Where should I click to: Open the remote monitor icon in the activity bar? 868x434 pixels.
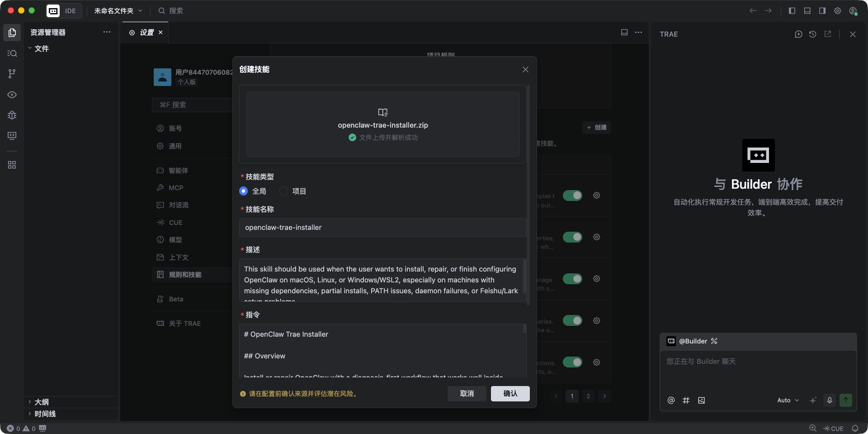[12, 136]
